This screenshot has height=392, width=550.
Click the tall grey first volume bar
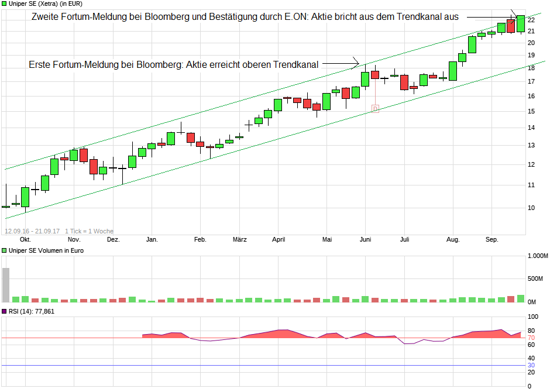coord(6,285)
